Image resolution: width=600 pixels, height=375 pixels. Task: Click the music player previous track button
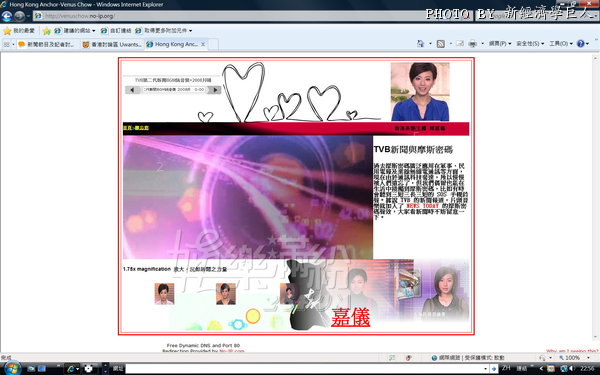[x=132, y=90]
